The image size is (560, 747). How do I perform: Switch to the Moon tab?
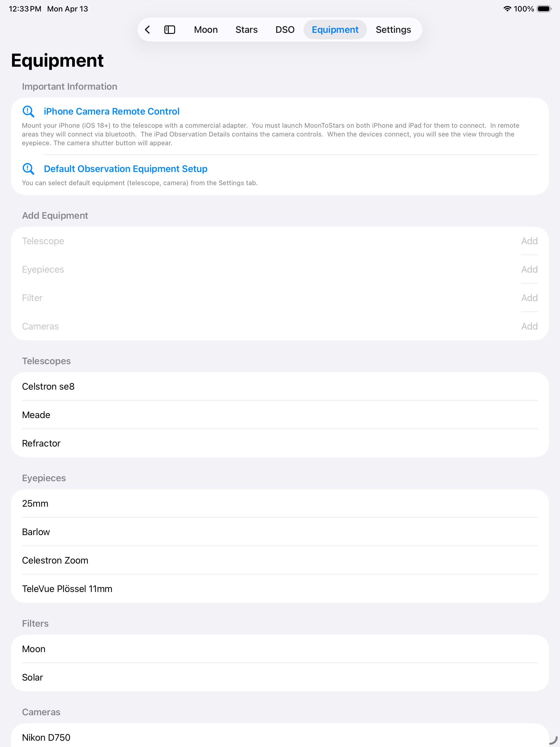click(x=206, y=30)
